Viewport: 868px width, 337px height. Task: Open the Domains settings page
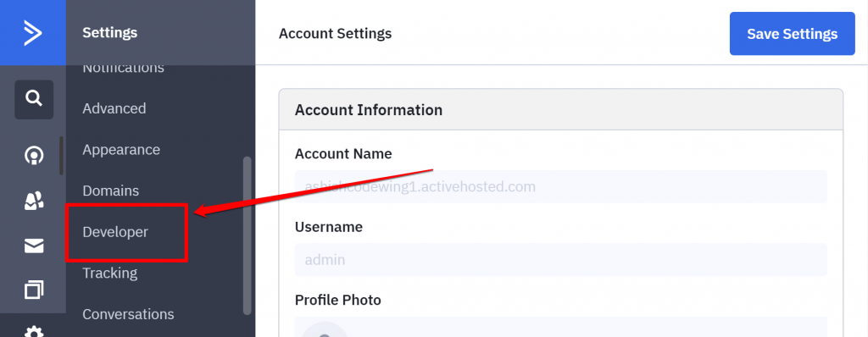(x=111, y=191)
